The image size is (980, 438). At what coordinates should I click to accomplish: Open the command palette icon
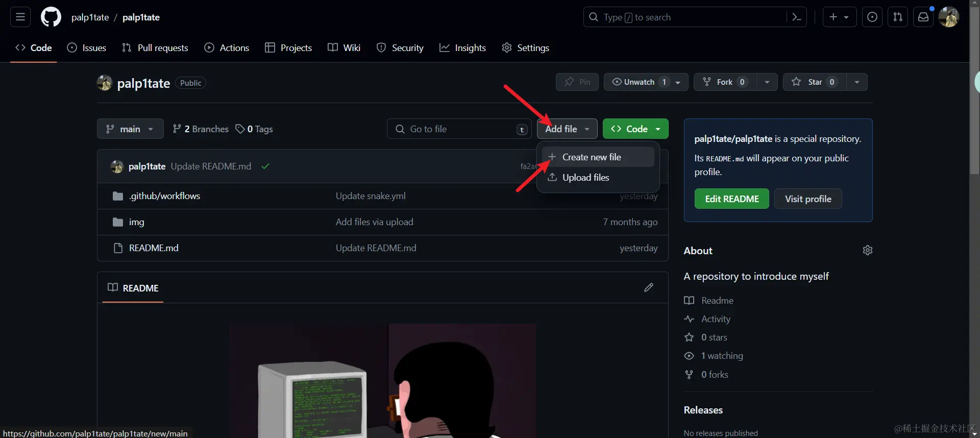[x=796, y=17]
